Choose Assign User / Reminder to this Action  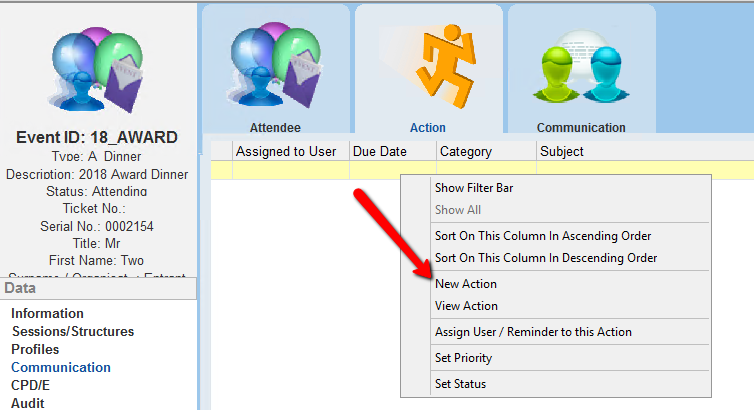533,332
